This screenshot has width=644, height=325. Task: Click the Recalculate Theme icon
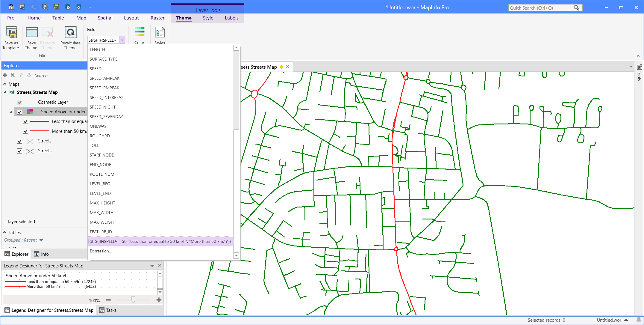[70, 33]
